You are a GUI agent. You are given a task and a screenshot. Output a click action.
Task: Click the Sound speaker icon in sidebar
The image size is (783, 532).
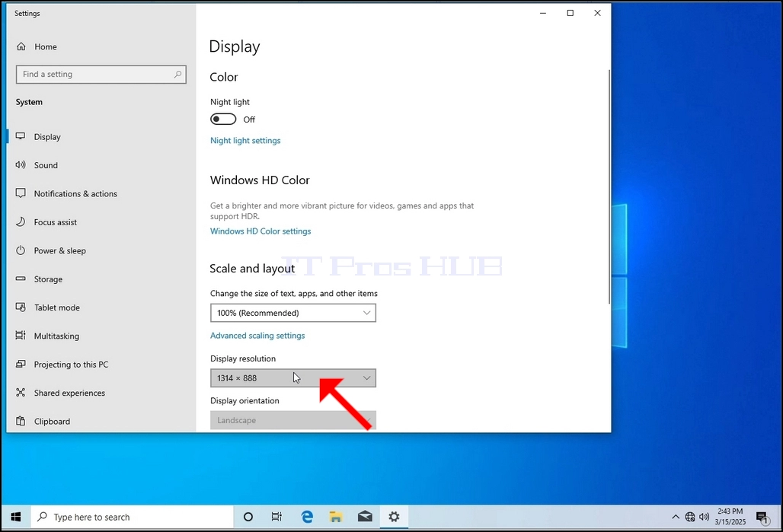tap(21, 164)
